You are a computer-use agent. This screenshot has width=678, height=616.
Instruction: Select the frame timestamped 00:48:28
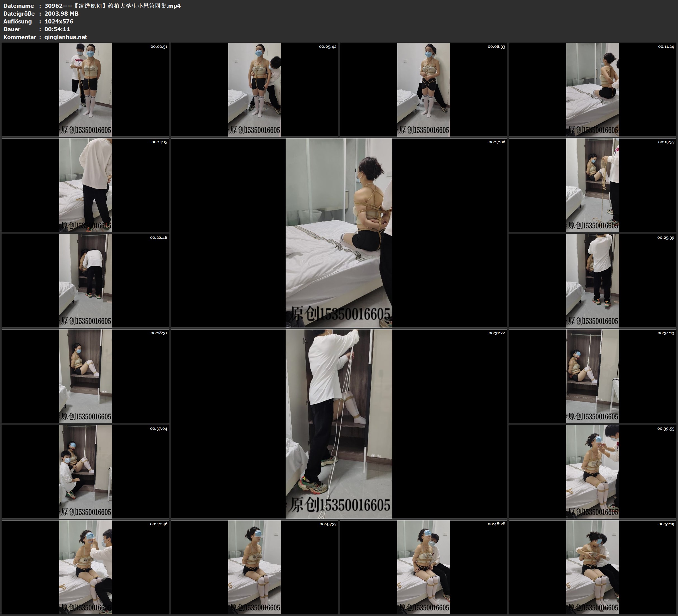pos(423,567)
